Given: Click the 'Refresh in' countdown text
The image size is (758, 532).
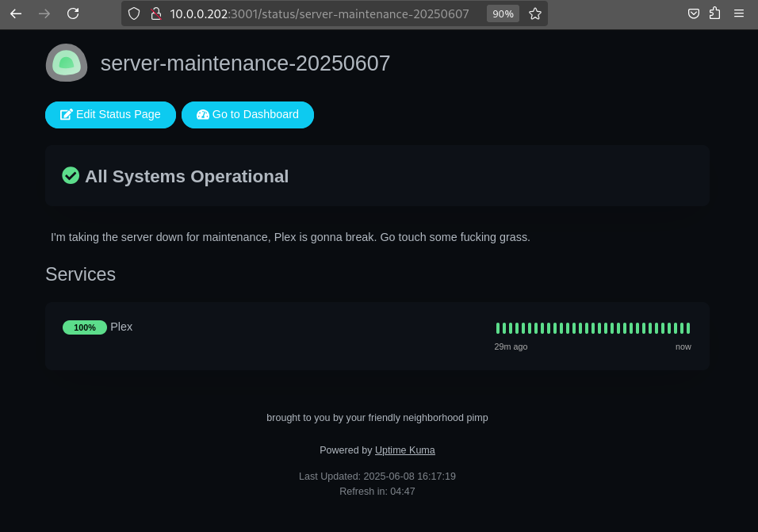Looking at the screenshot, I should (377, 492).
